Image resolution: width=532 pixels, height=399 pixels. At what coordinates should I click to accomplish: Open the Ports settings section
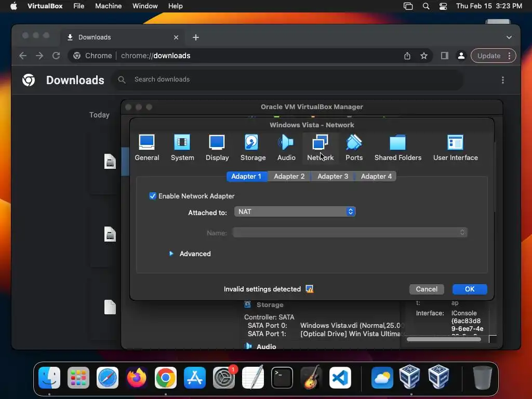point(354,148)
